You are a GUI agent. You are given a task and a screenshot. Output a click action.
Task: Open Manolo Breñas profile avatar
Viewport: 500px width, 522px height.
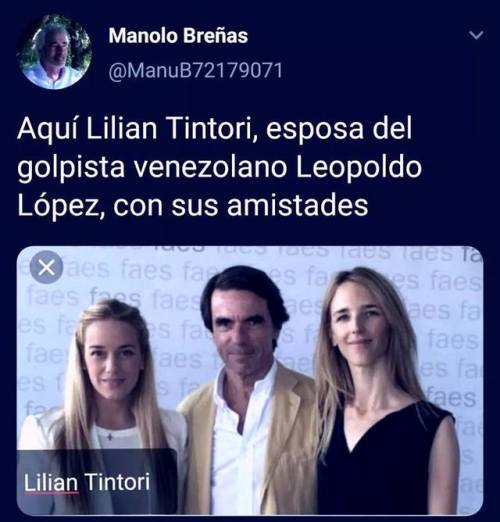[55, 52]
